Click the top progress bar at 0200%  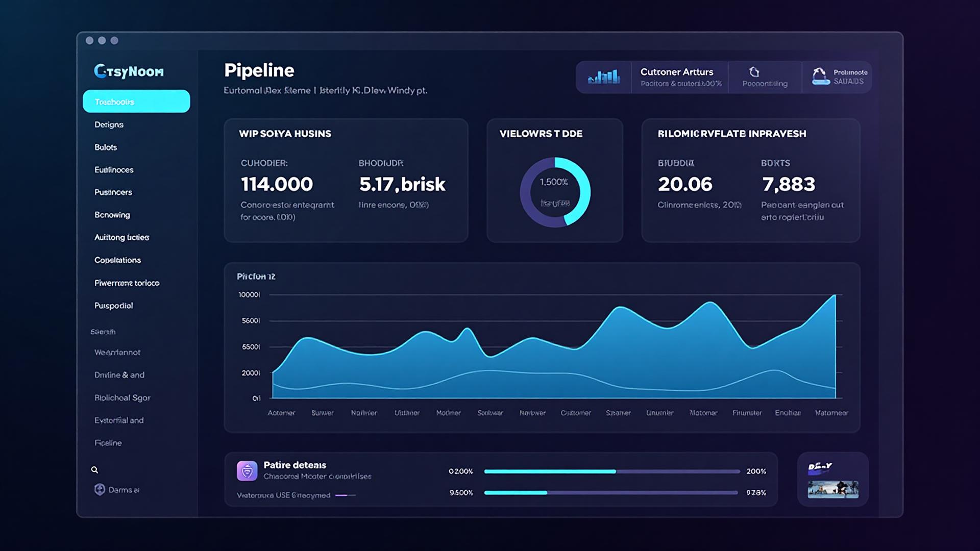click(x=611, y=471)
